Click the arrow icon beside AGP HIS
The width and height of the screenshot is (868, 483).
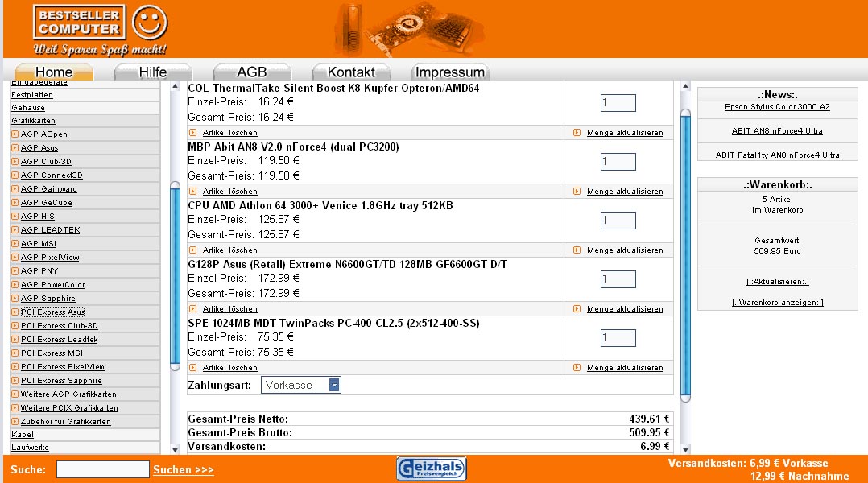click(x=15, y=217)
